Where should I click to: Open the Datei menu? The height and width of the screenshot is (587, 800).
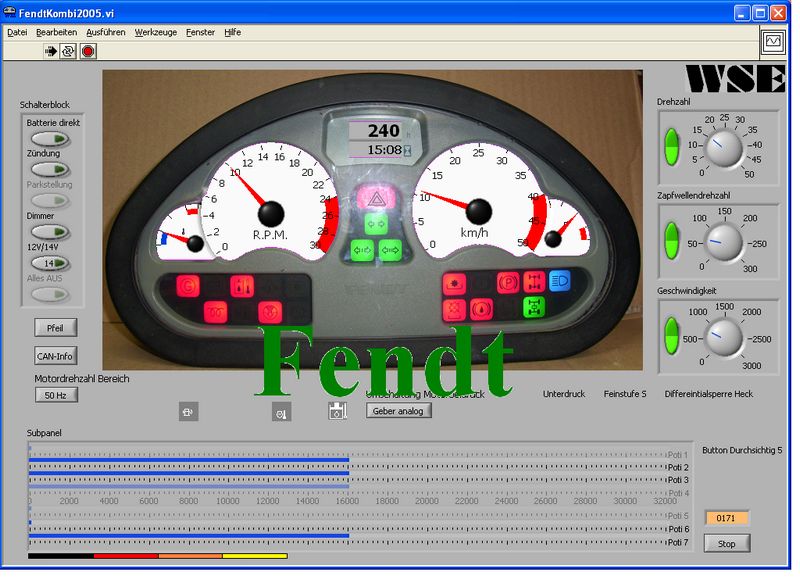17,32
